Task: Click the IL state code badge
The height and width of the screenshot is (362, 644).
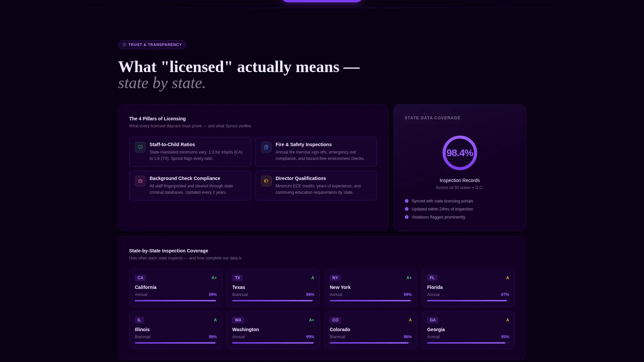Action: point(139,320)
